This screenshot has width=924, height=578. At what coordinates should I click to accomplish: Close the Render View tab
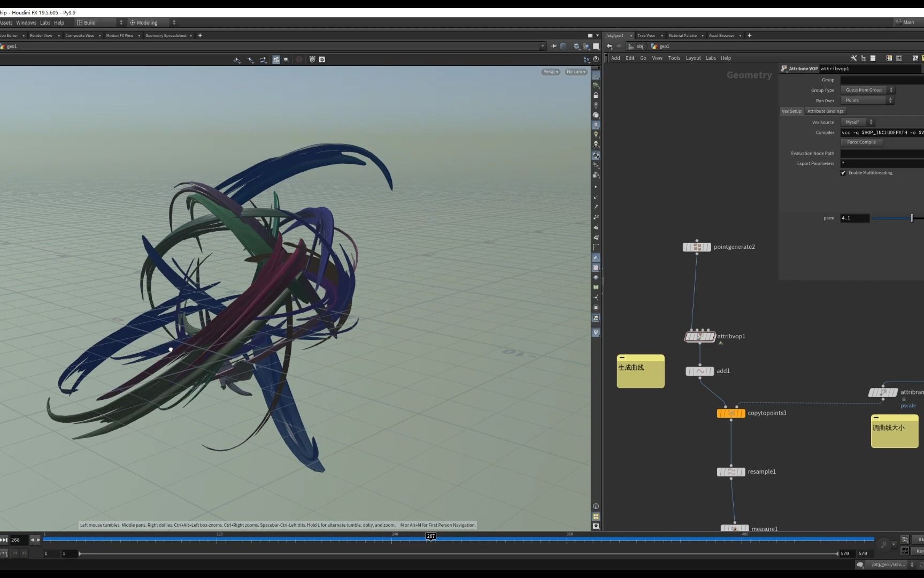click(58, 36)
